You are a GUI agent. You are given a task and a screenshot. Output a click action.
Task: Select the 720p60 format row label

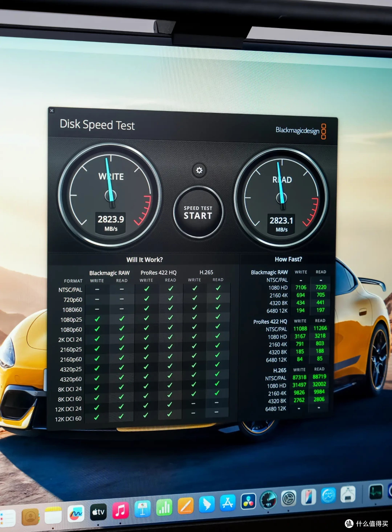(73, 300)
